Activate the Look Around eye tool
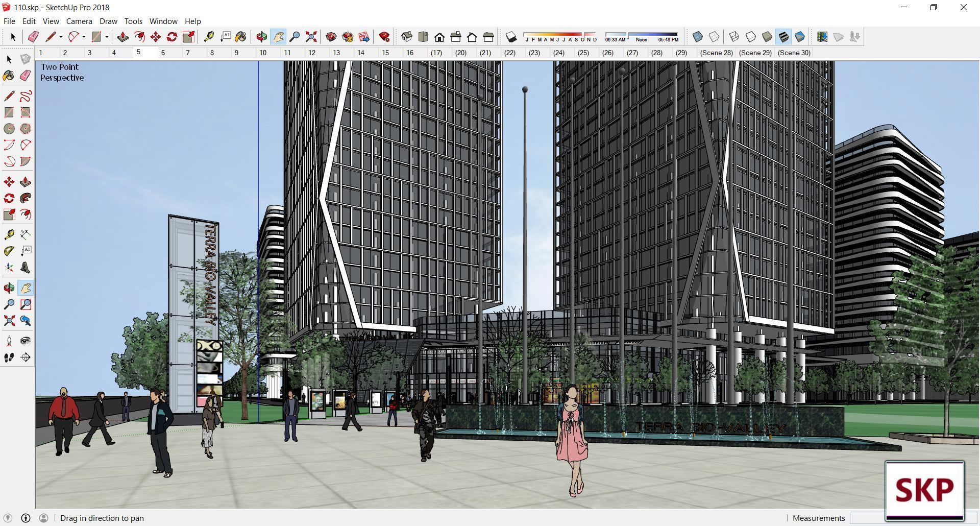The height and width of the screenshot is (526, 980). tap(26, 341)
